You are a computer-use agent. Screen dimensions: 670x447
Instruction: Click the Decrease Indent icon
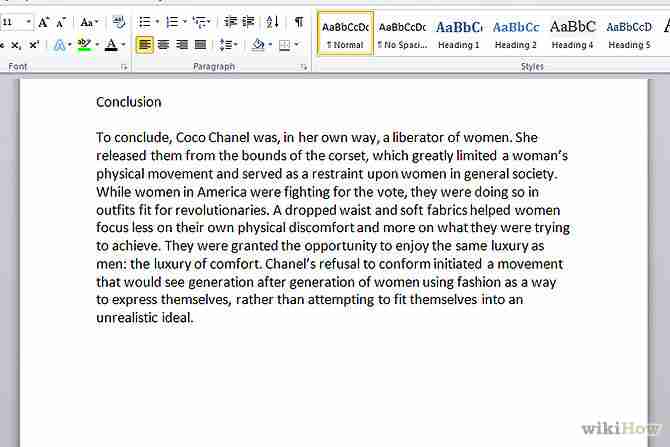pos(230,21)
